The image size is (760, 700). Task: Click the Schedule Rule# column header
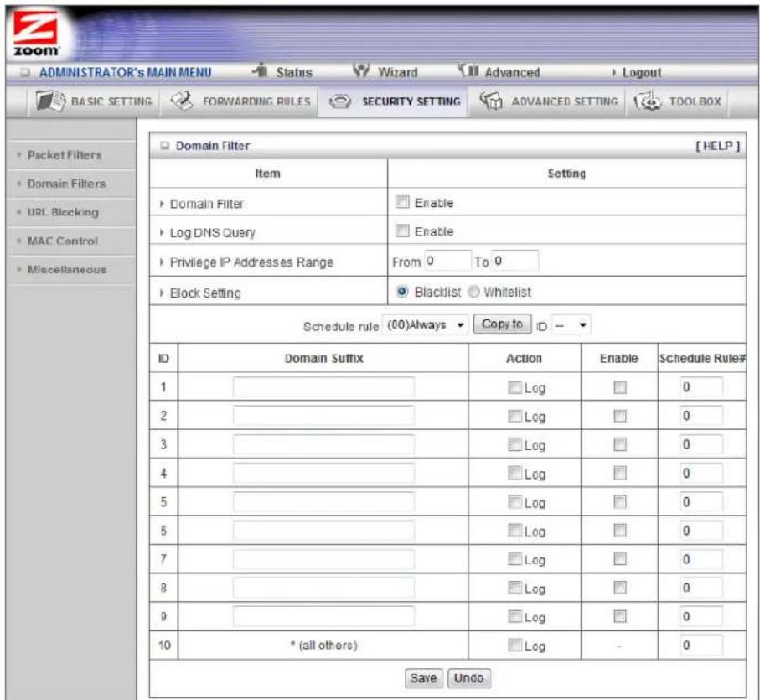(x=702, y=358)
